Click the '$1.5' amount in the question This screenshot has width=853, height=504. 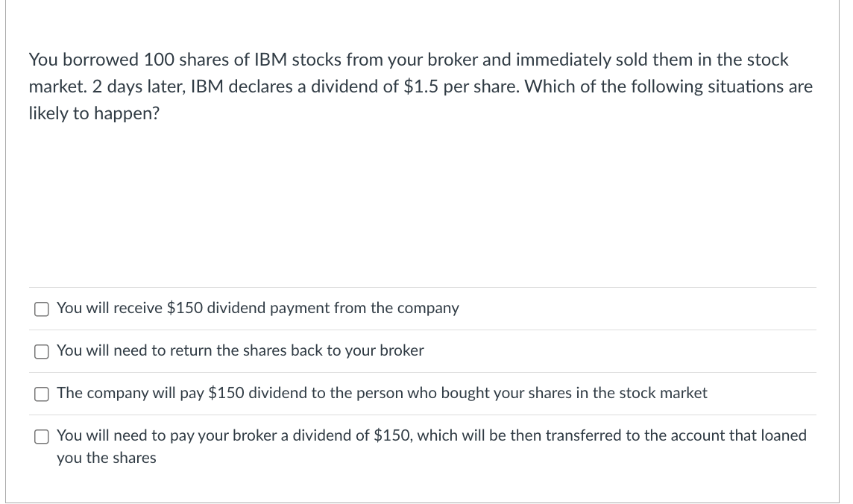(x=419, y=86)
